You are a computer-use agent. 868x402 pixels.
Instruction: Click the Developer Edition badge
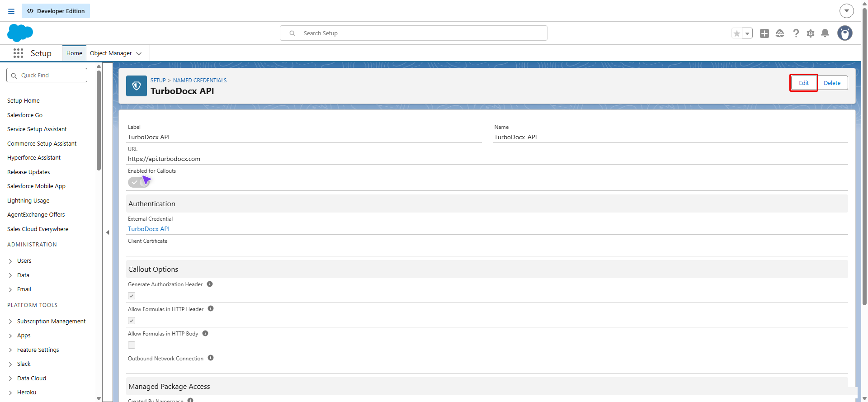tap(56, 11)
